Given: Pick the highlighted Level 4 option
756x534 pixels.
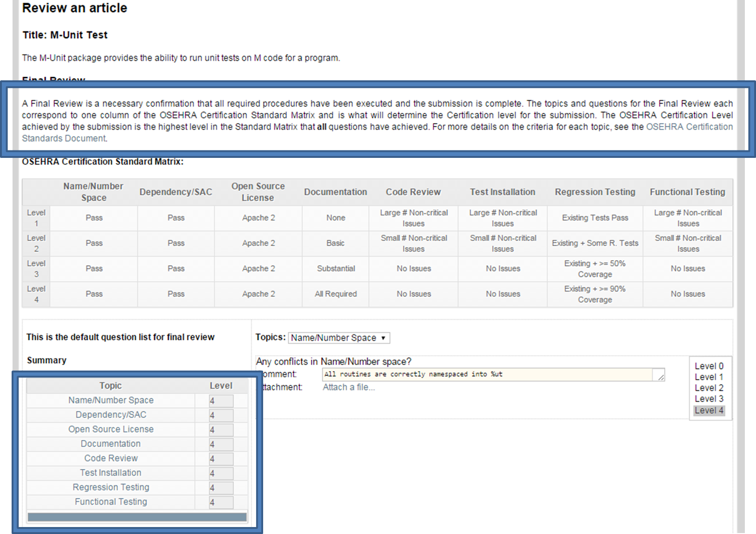Looking at the screenshot, I should [x=709, y=410].
